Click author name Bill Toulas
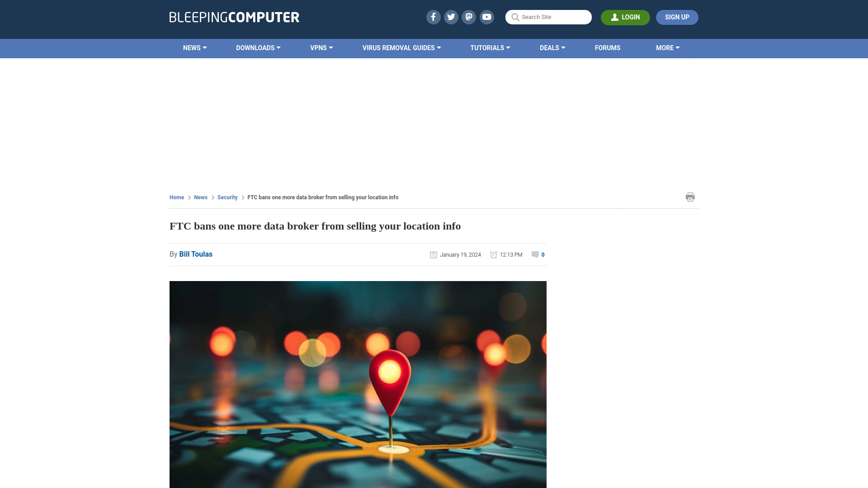The image size is (868, 488). pyautogui.click(x=196, y=254)
